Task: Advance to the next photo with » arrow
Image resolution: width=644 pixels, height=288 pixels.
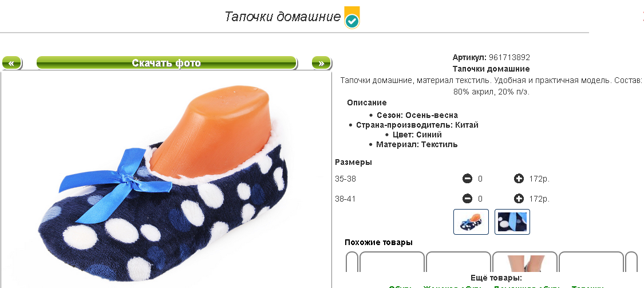Action: pos(321,63)
